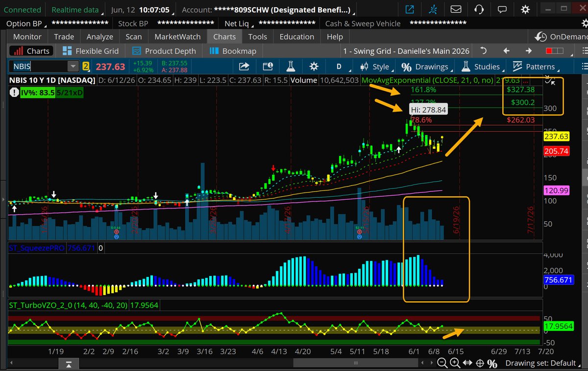
Task: Click the undo curved arrow icon
Action: [483, 51]
